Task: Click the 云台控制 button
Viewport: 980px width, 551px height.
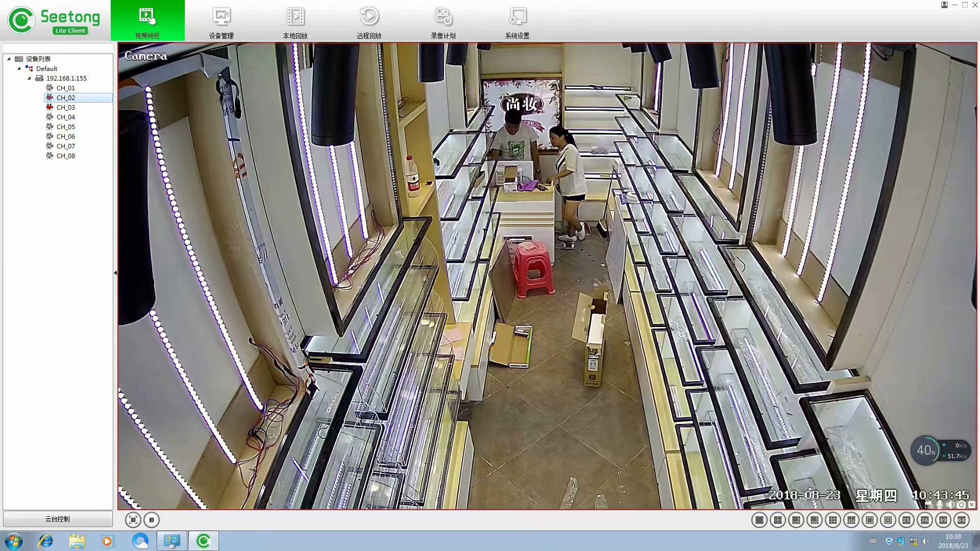Action: click(x=58, y=519)
